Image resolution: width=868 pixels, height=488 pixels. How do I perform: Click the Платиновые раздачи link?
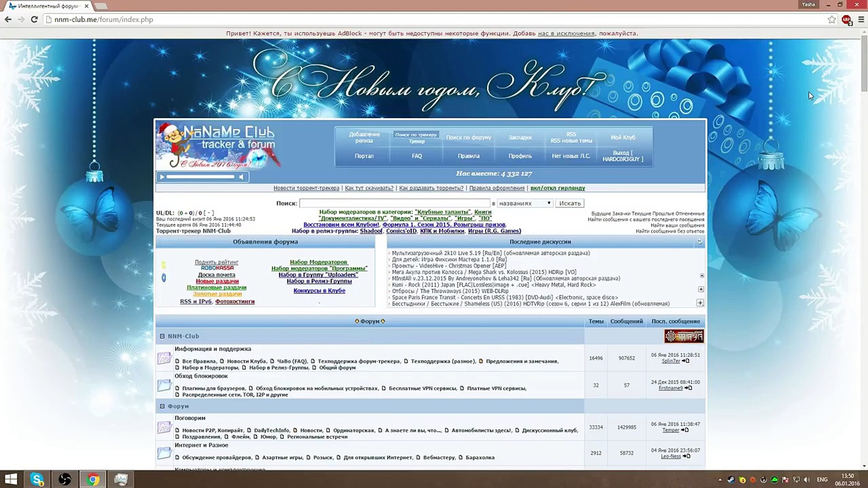click(x=217, y=287)
